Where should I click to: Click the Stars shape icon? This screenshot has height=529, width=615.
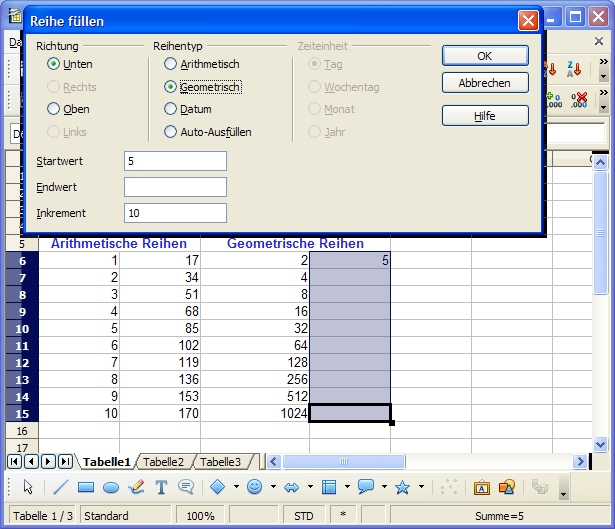click(x=402, y=487)
